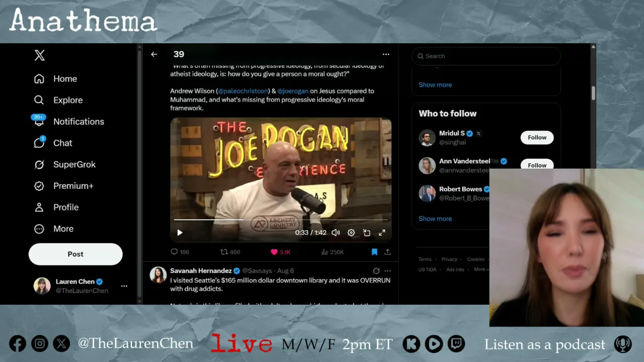The width and height of the screenshot is (644, 362).
Task: Show more Who to follow suggestions
Action: pos(435,219)
